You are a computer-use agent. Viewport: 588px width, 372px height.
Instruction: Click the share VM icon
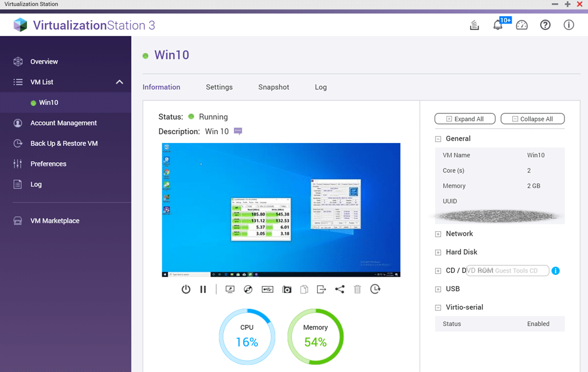point(340,289)
